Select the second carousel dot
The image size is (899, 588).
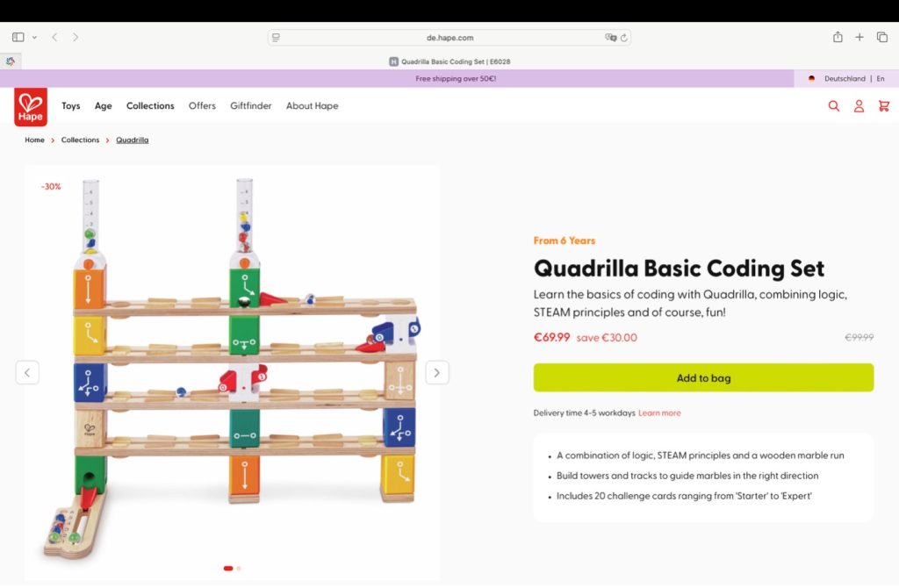click(239, 569)
